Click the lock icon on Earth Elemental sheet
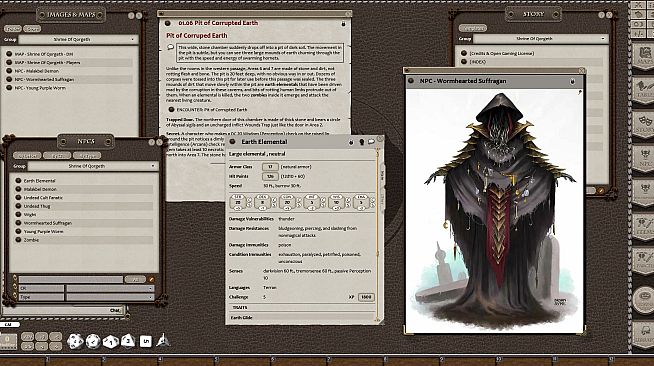The height and width of the screenshot is (366, 654). tap(351, 142)
